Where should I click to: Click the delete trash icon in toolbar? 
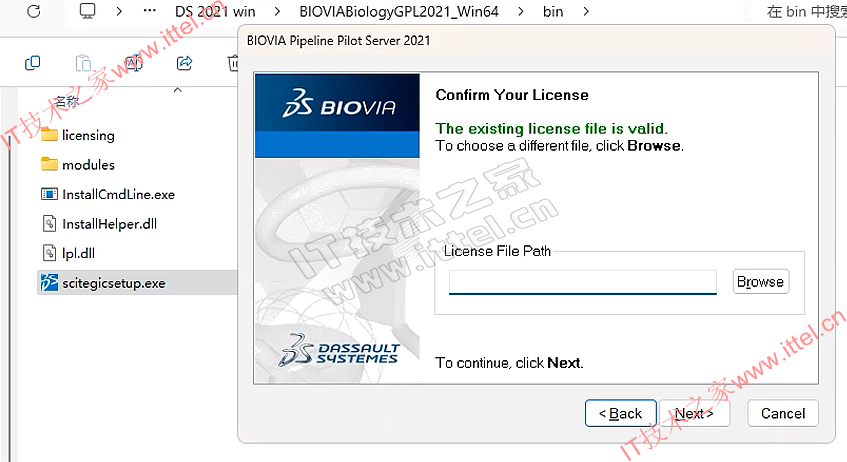[233, 63]
